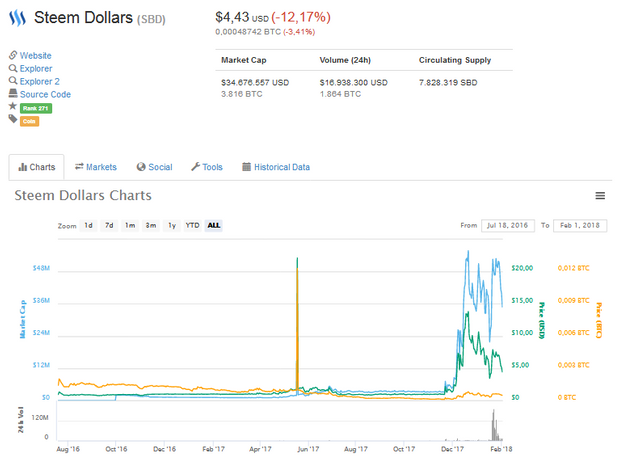Switch to the Markets tab
640x462 pixels.
(x=96, y=167)
